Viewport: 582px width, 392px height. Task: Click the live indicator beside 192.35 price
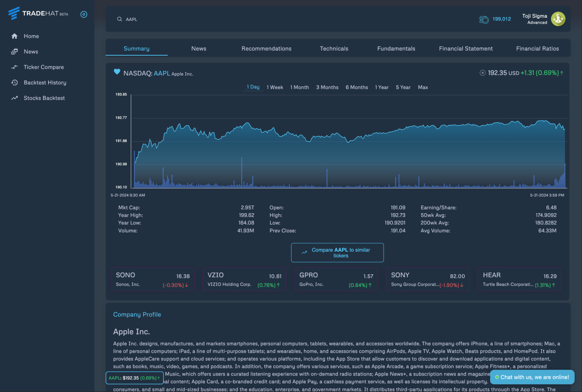[x=482, y=73]
